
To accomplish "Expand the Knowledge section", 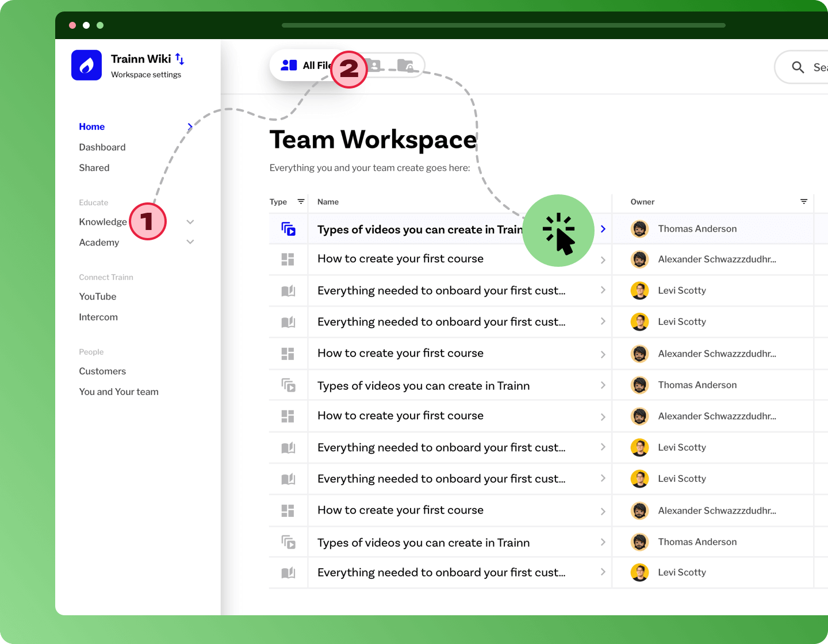I will click(x=190, y=221).
